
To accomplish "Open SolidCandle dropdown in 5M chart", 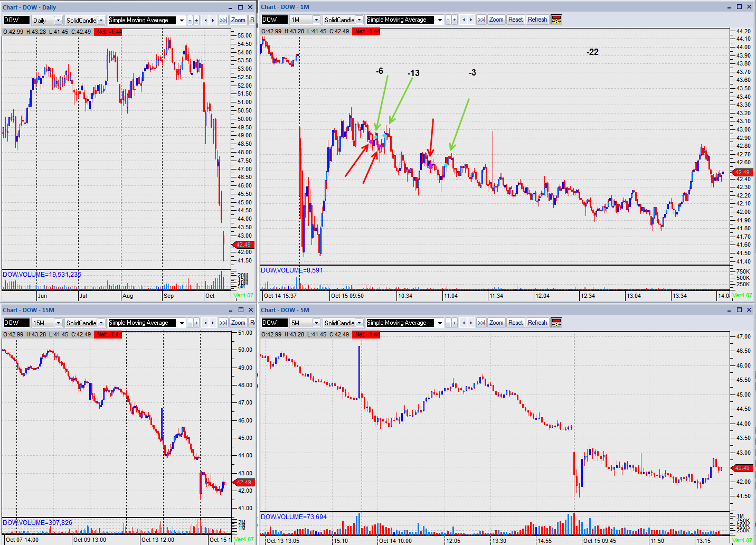I will [x=360, y=323].
